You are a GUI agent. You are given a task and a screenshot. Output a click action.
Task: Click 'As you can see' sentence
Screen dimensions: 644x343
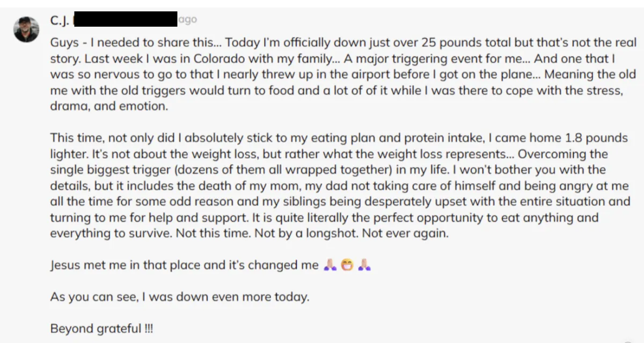click(x=179, y=296)
